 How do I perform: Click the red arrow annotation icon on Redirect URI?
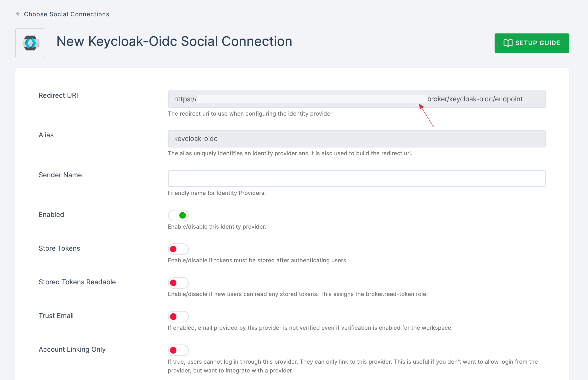(420, 106)
